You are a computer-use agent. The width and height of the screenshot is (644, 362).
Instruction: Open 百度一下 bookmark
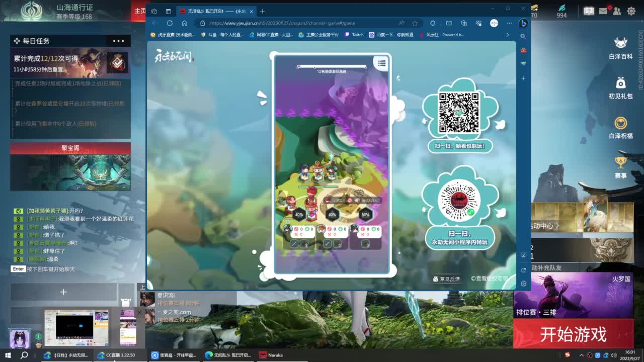(x=391, y=35)
